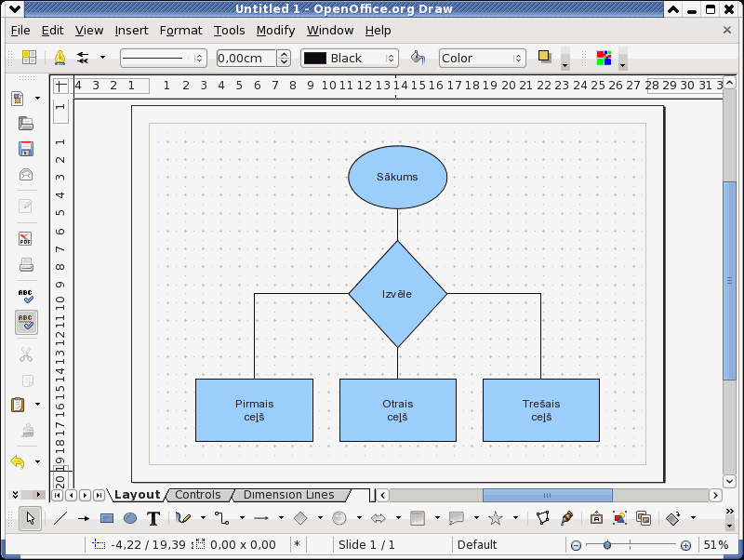Click the Paste clipboard icon
744x560 pixels.
(x=18, y=405)
